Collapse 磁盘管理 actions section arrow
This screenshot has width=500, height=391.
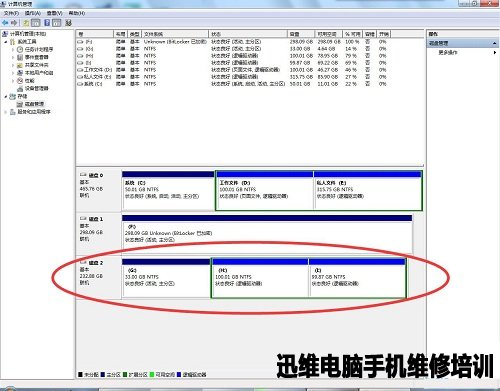pos(494,43)
